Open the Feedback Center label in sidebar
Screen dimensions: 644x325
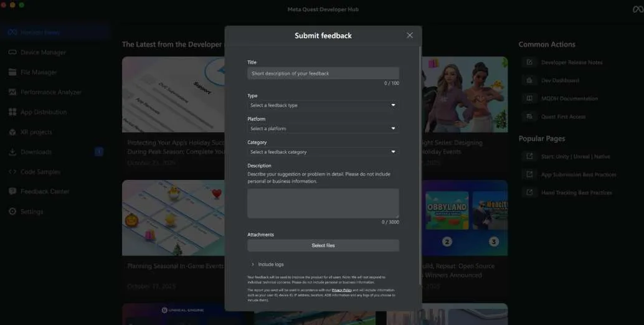pos(45,191)
